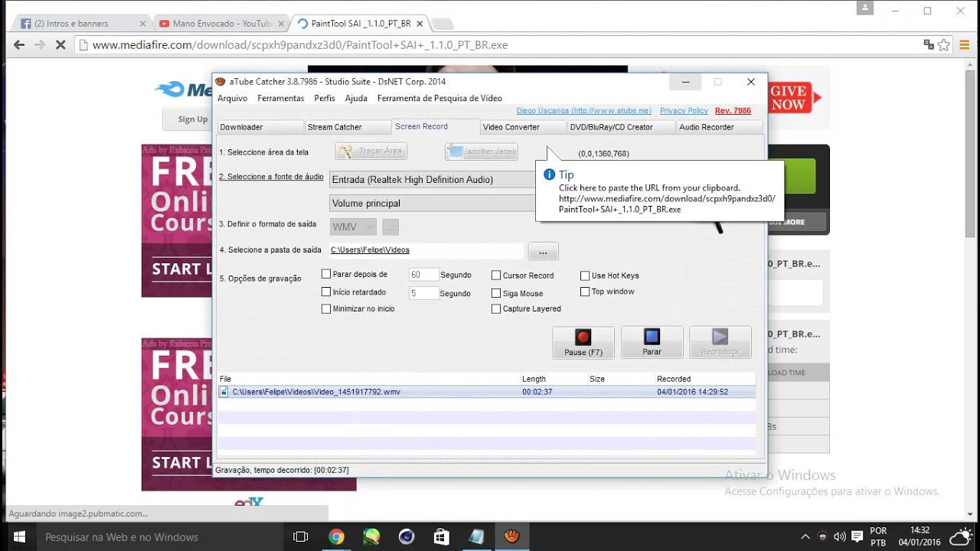Click the translate icon in address bar
This screenshot has width=980, height=551.
click(929, 45)
